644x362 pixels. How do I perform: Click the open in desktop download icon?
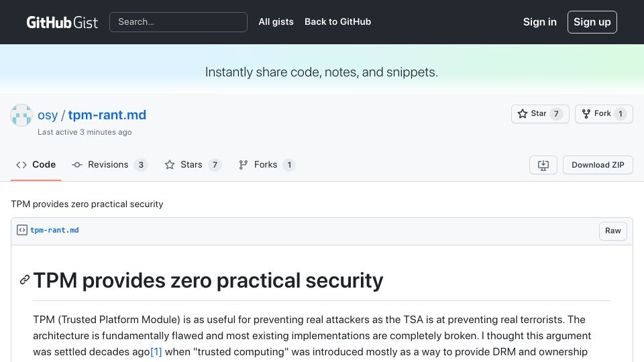pyautogui.click(x=543, y=165)
